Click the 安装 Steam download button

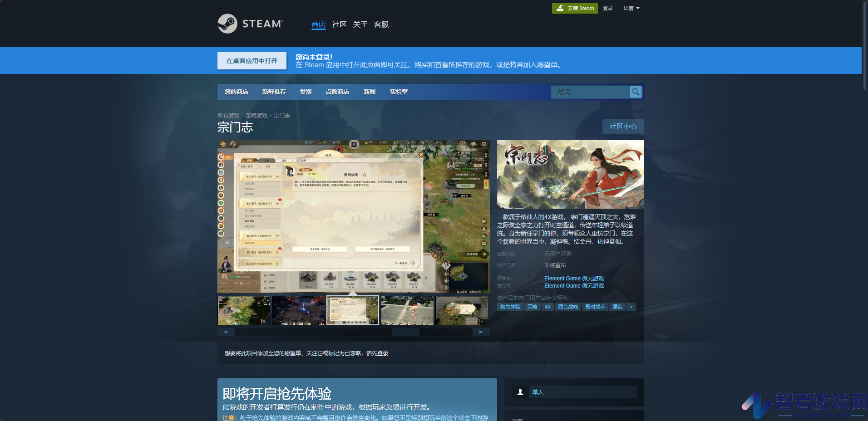[575, 8]
